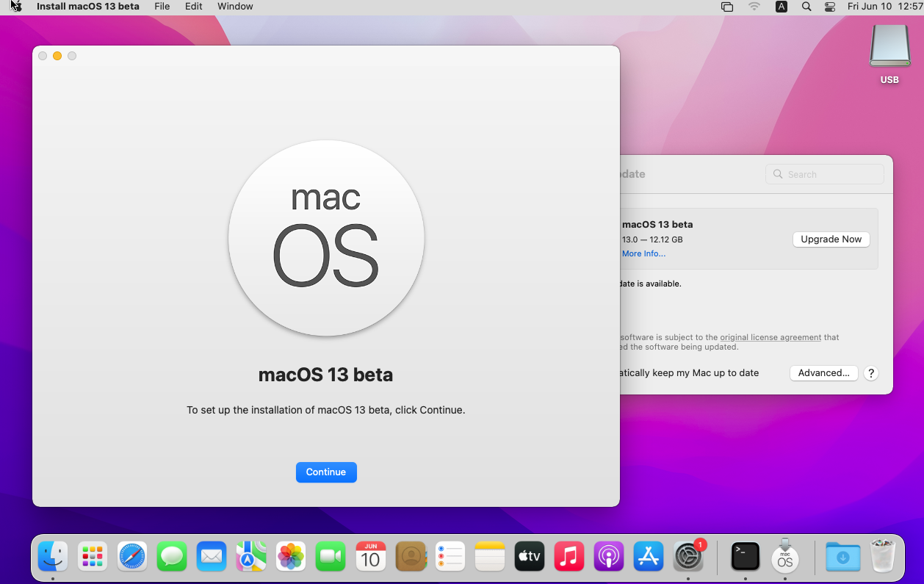Open the USB drive on the desktop
This screenshot has width=924, height=584.
pyautogui.click(x=889, y=54)
